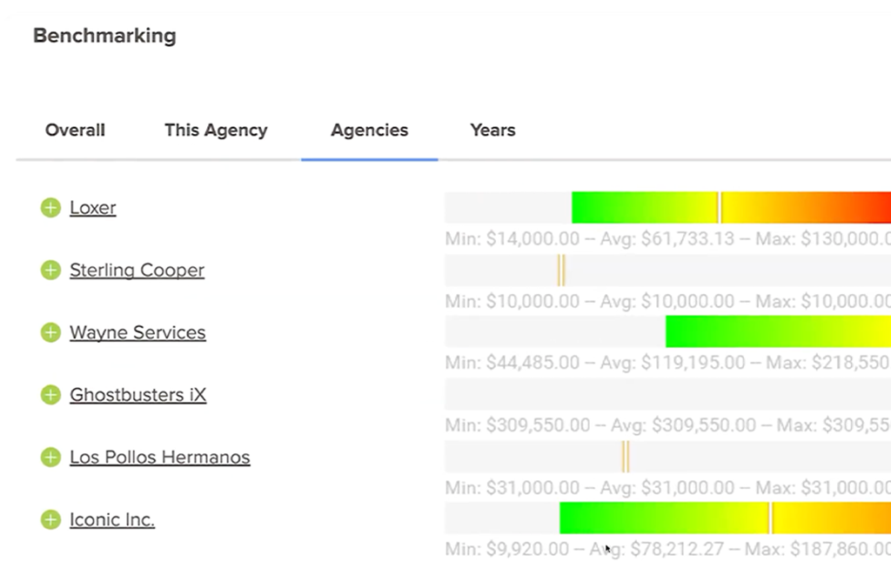Viewport: 891px width, 588px height.
Task: Expand the Wayne Services row
Action: click(x=50, y=332)
